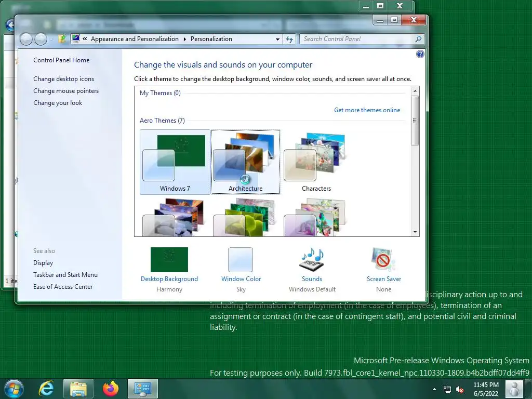Minimize the Personalization window

(380, 20)
